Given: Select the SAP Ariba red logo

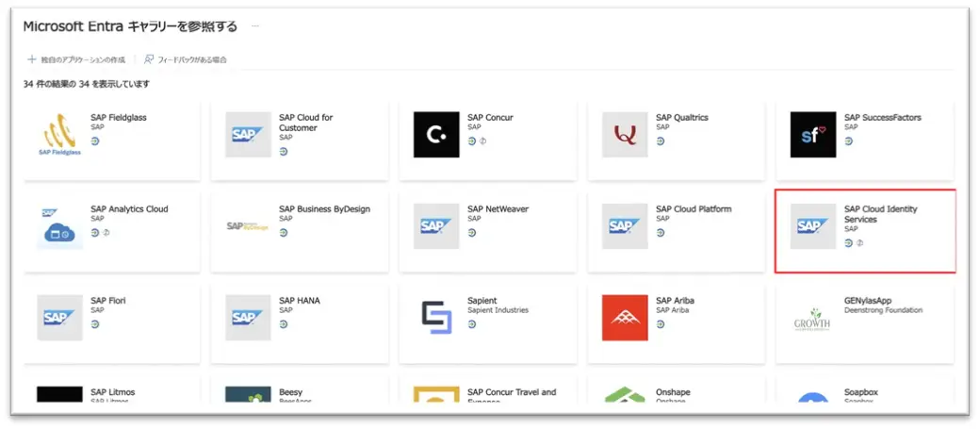Looking at the screenshot, I should [x=625, y=318].
